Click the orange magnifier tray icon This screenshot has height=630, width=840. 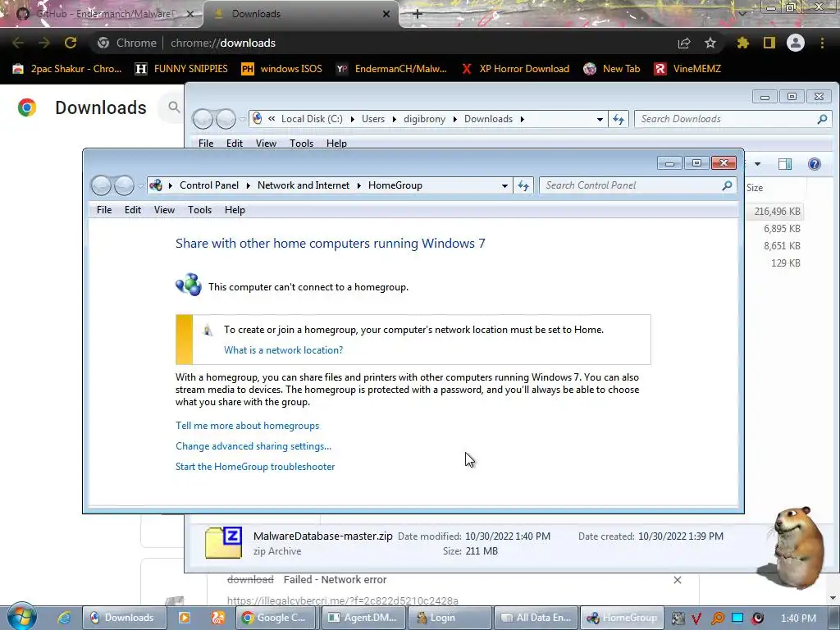(717, 619)
